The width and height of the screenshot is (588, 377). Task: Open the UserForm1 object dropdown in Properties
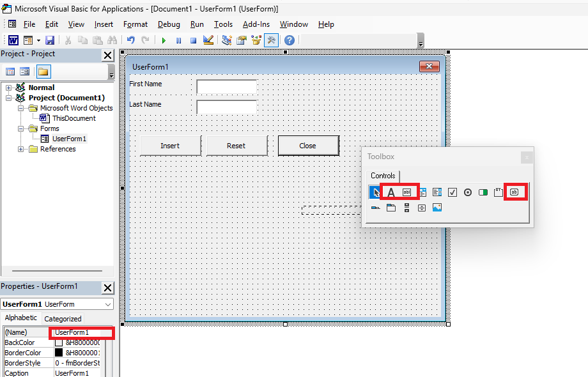click(x=108, y=304)
